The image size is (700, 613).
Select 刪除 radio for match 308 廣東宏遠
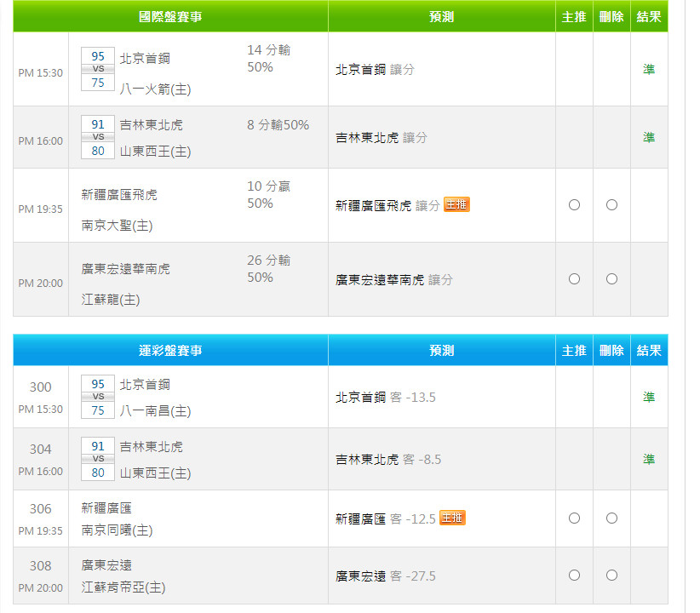coord(611,575)
